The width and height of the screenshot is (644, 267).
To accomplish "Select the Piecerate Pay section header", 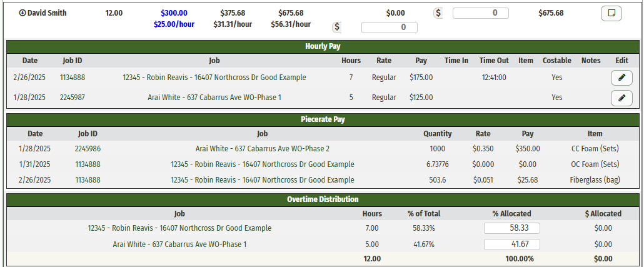I will (x=323, y=119).
